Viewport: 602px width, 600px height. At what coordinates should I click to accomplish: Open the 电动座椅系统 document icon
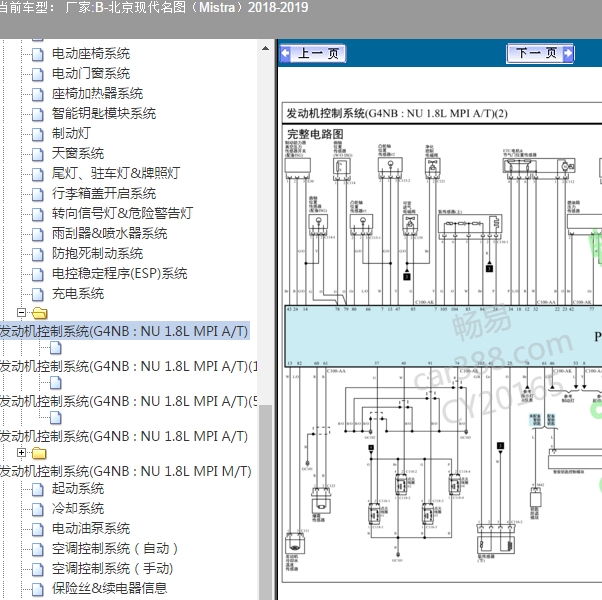pyautogui.click(x=38, y=54)
